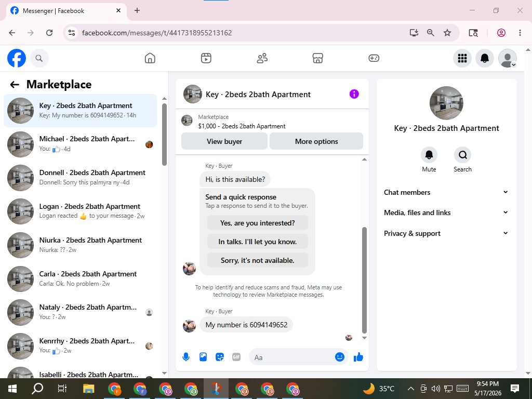
Task: Reload the page in browser
Action: (49, 33)
